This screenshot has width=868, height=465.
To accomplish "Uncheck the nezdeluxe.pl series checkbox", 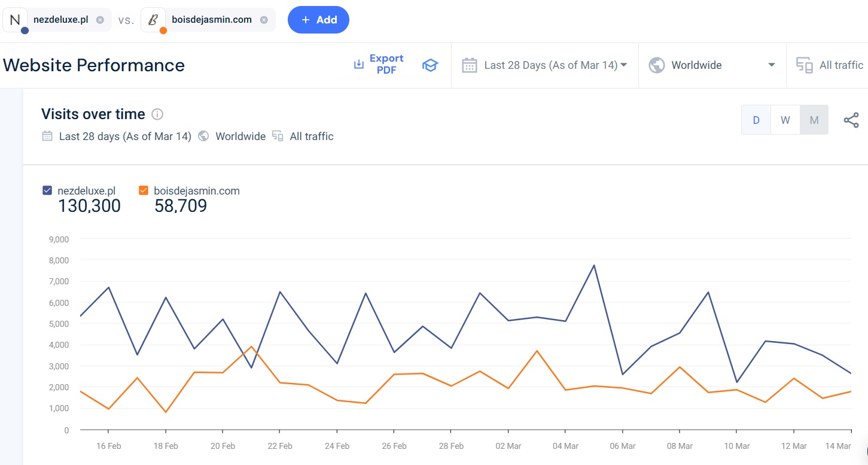I will 47,191.
